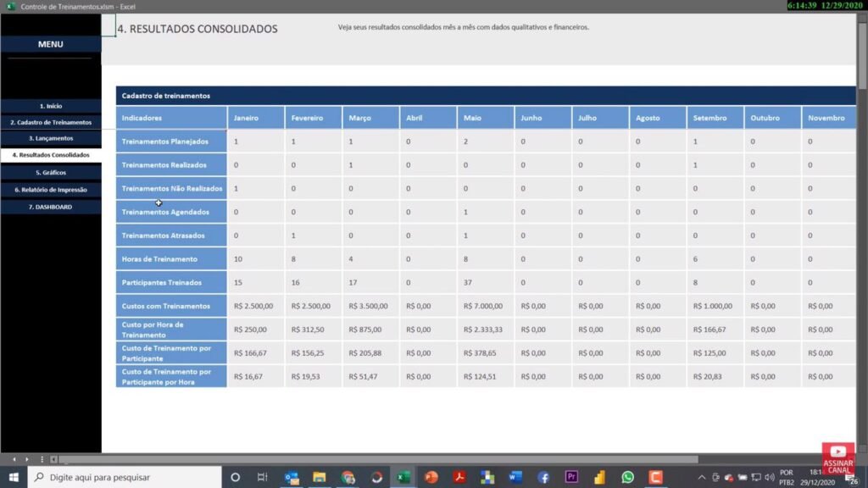Image resolution: width=868 pixels, height=488 pixels.
Task: Open 5. Gráficos page
Action: click(51, 173)
